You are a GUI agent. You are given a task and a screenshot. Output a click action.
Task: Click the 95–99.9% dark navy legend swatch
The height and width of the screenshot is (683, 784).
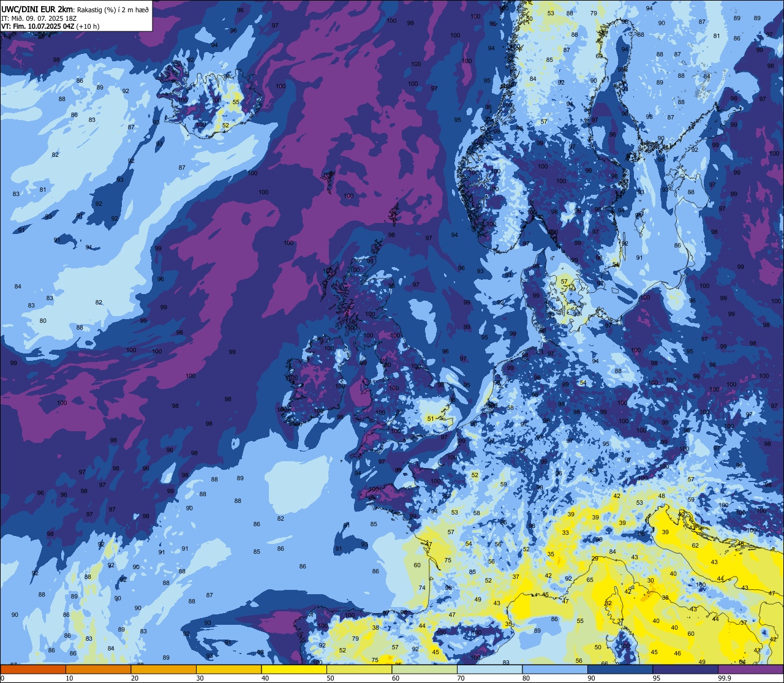pyautogui.click(x=685, y=669)
